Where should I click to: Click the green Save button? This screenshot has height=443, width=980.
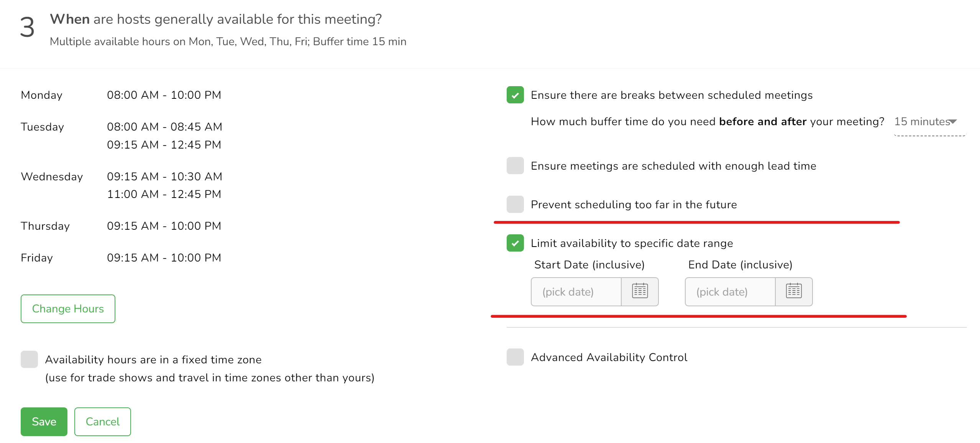44,422
